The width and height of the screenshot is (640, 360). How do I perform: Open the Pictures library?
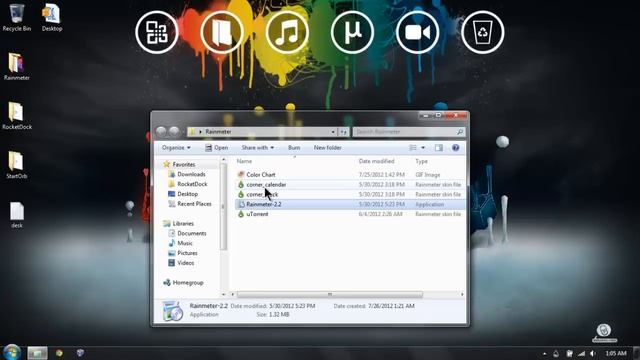click(x=187, y=253)
